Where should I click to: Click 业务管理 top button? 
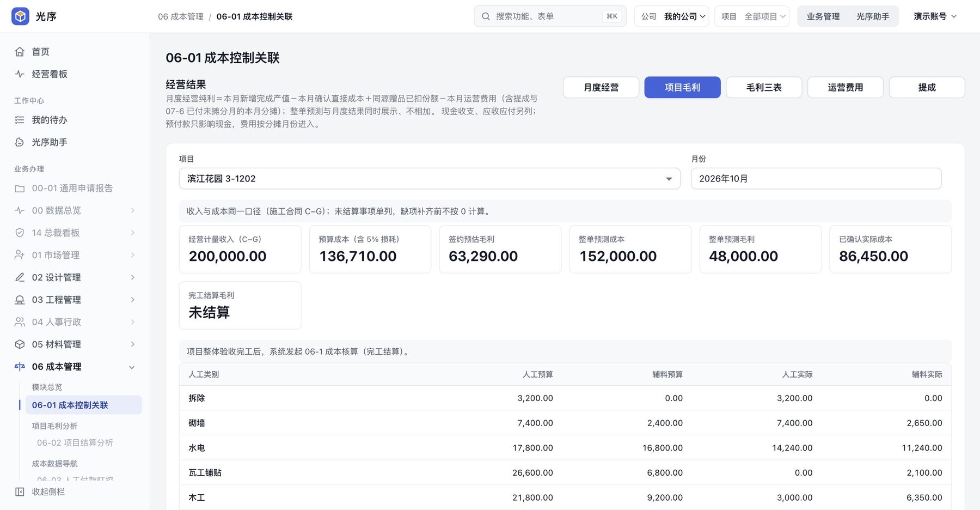(823, 16)
